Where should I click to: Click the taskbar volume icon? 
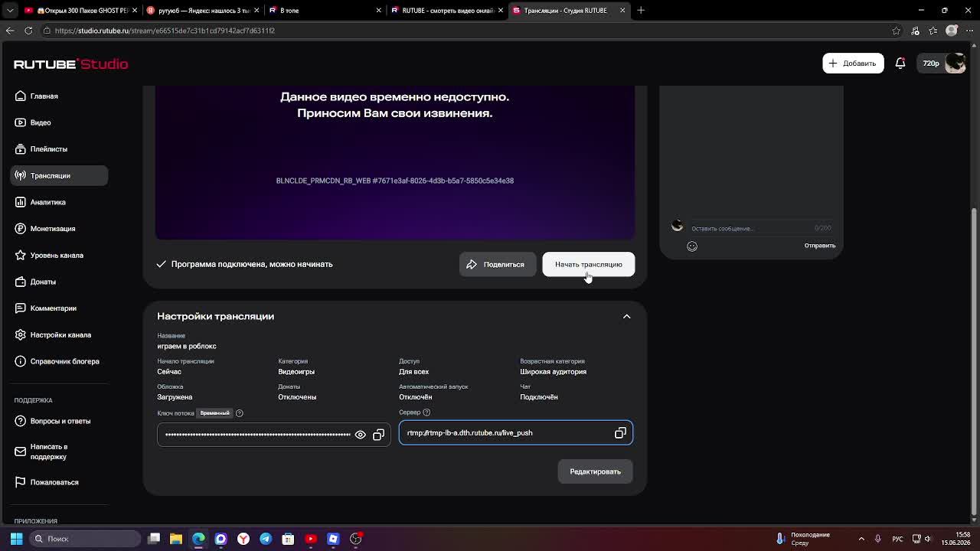tap(927, 539)
